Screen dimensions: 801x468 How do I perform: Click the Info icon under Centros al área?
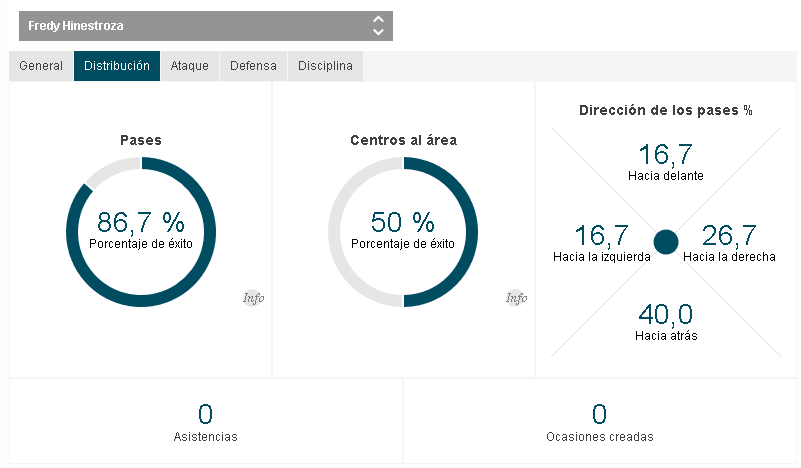coord(516,298)
